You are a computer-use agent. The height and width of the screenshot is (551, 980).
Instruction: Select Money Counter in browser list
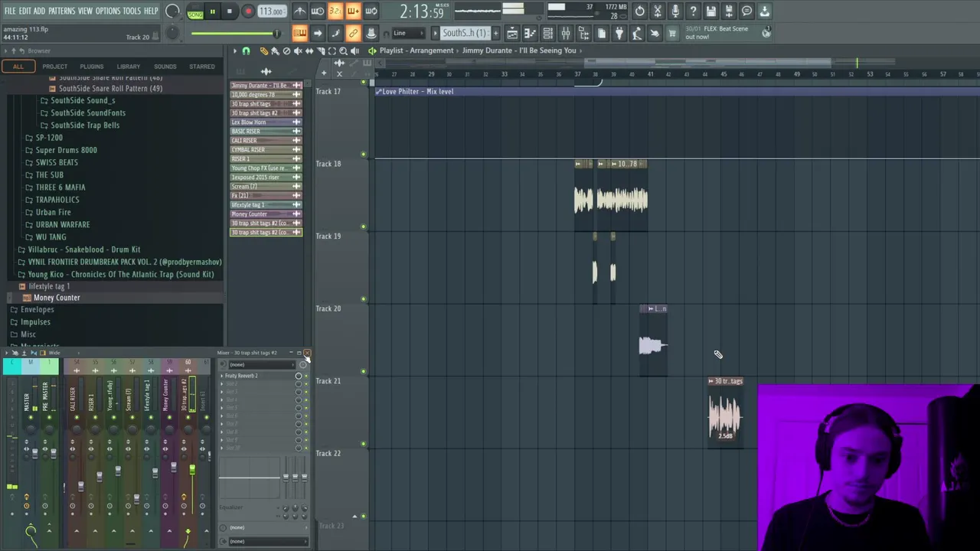click(57, 298)
